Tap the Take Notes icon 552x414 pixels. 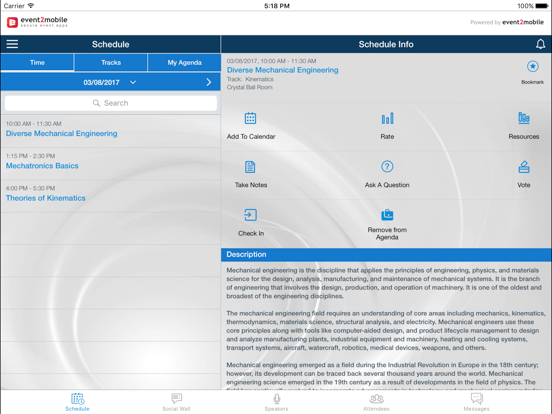pyautogui.click(x=250, y=167)
